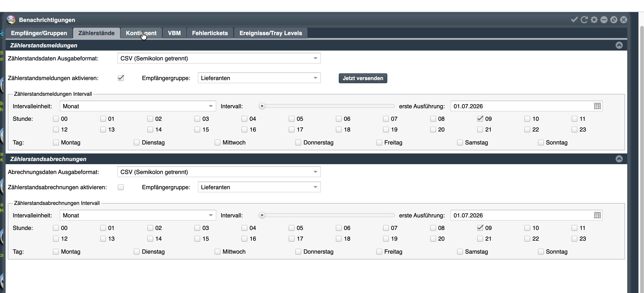The image size is (644, 293).
Task: Select the Zählerstände tab
Action: (x=97, y=33)
